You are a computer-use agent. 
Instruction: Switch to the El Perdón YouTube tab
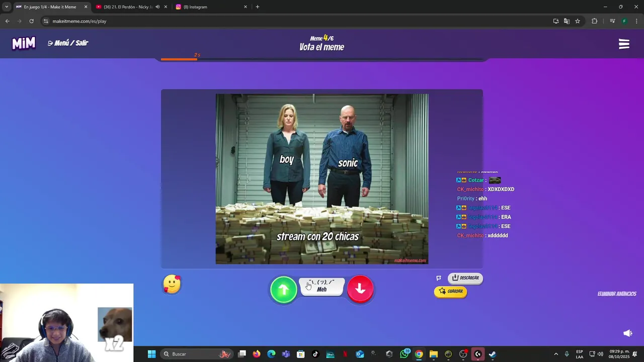click(128, 7)
